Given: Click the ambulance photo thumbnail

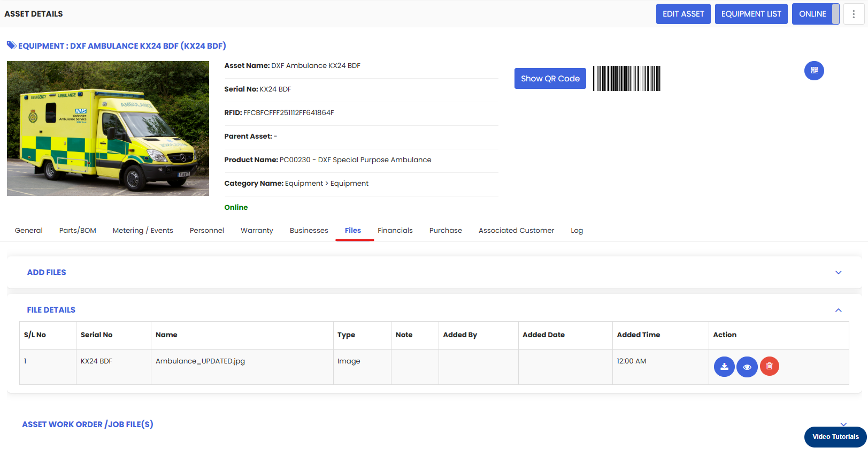Looking at the screenshot, I should click(108, 128).
